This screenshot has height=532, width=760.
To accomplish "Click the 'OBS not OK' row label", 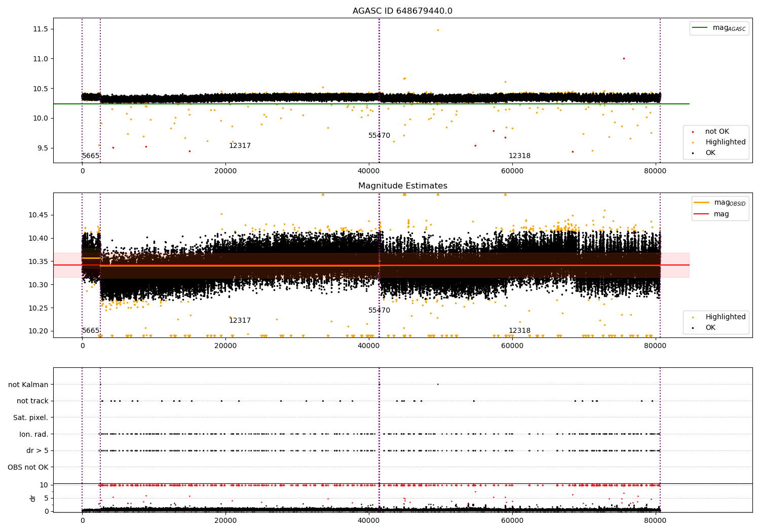I will click(28, 467).
